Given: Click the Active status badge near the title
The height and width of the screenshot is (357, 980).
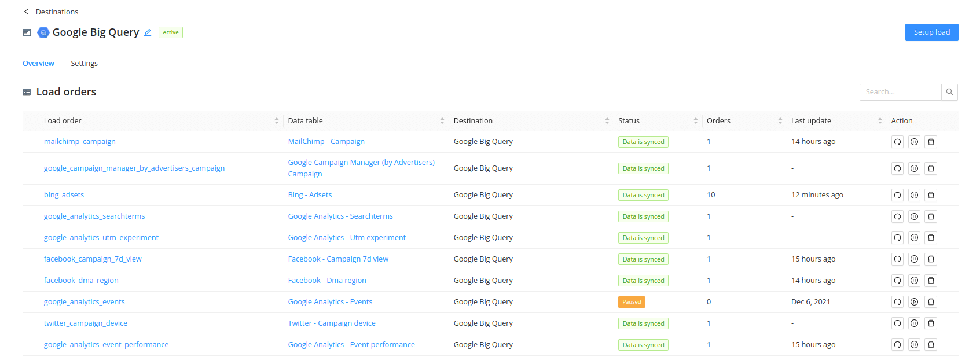Looking at the screenshot, I should point(171,32).
